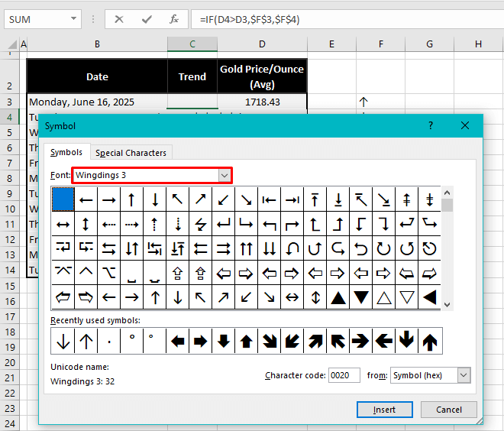The width and height of the screenshot is (504, 431).
Task: Expand the Name Box dropdown arrow
Action: [73, 19]
